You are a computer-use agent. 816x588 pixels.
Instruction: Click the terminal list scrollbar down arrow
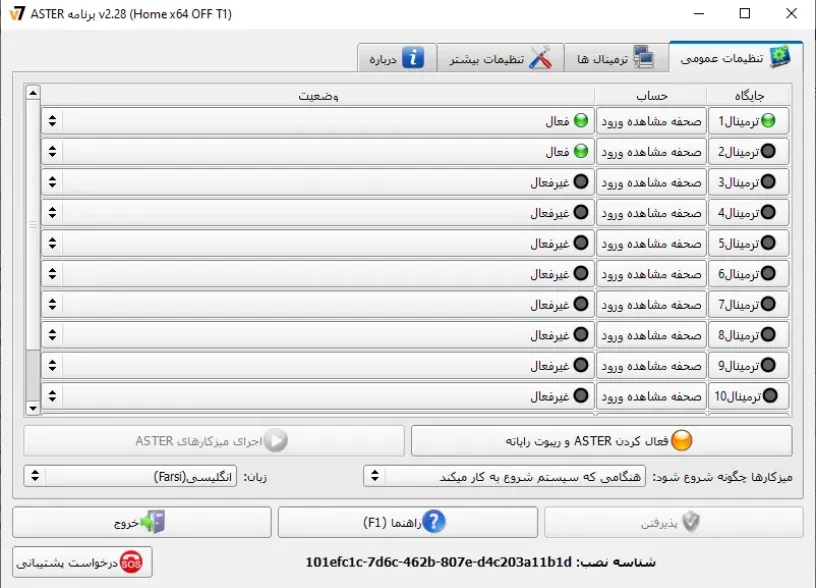click(x=31, y=408)
